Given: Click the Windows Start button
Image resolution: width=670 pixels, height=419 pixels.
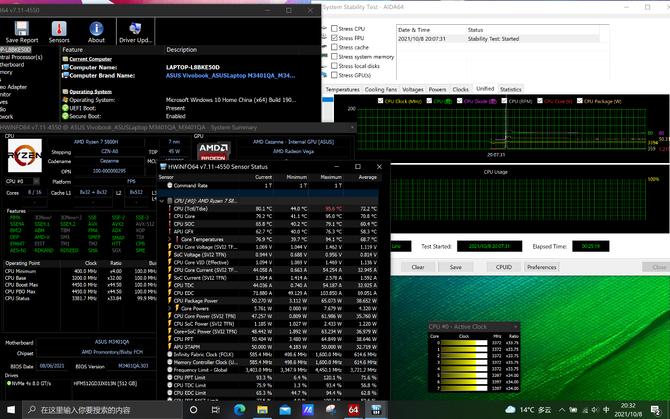Looking at the screenshot, I should point(10,410).
